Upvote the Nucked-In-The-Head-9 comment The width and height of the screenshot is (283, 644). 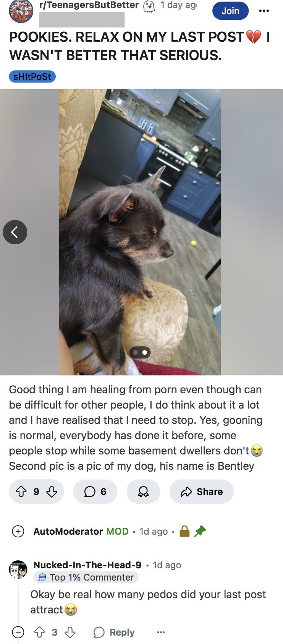39,632
